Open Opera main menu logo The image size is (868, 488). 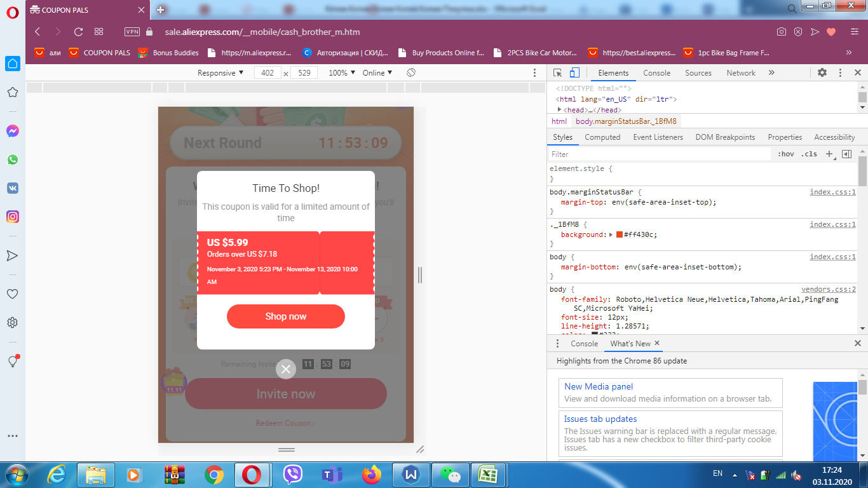13,12
